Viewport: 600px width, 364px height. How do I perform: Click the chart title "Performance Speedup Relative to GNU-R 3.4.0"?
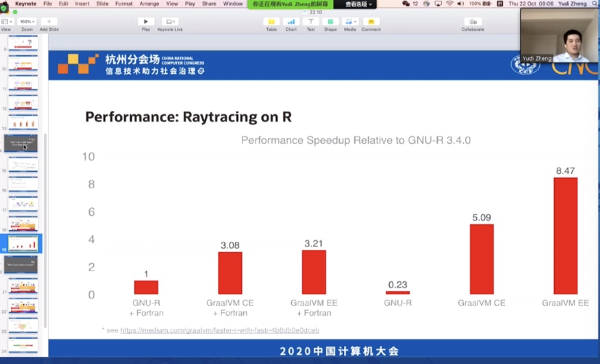(356, 141)
